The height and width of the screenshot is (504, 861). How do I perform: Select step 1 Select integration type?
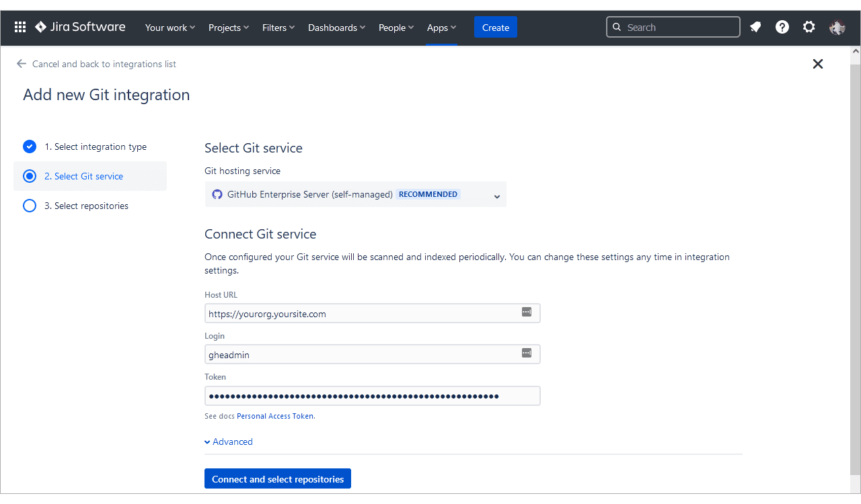[95, 146]
